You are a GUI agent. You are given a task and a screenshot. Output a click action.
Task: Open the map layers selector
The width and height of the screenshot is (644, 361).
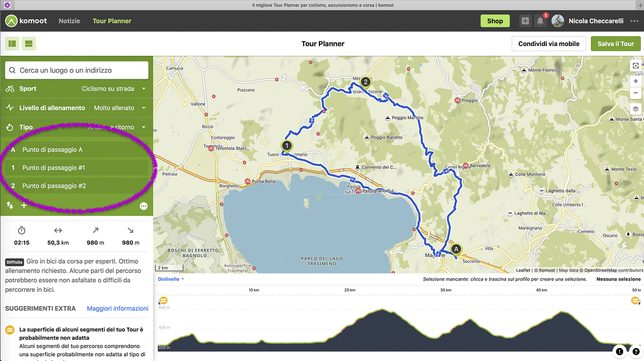tap(635, 109)
